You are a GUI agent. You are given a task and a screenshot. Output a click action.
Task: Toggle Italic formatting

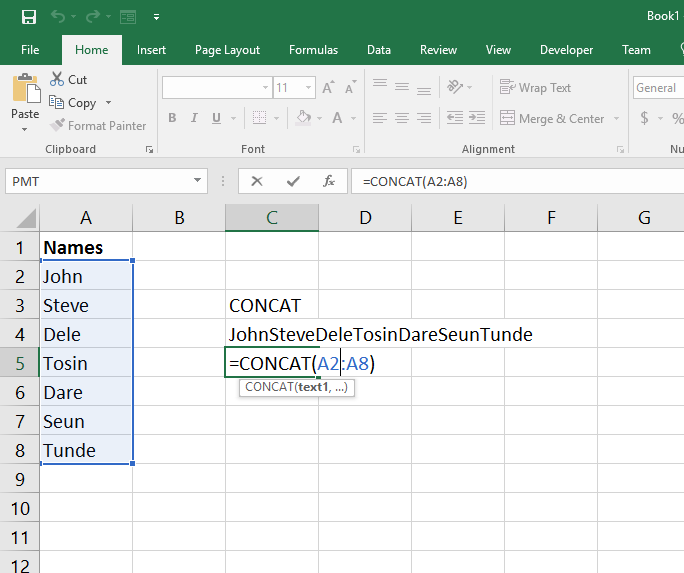point(194,118)
